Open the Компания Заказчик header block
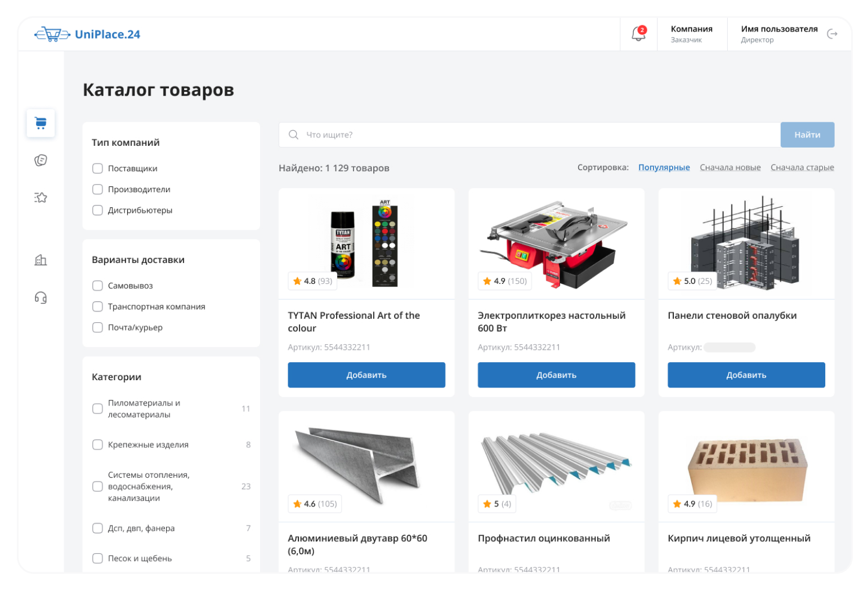Image resolution: width=868 pixels, height=592 pixels. [x=691, y=34]
